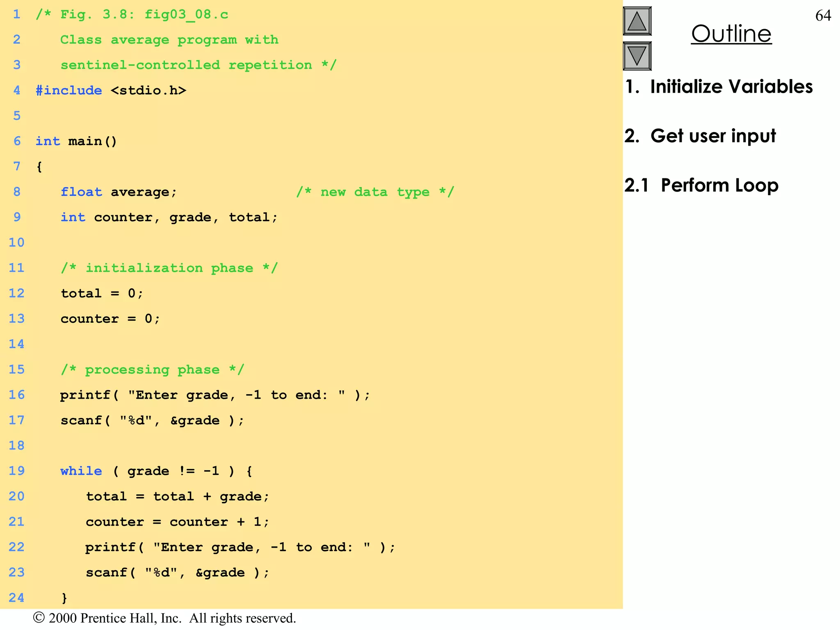Image resolution: width=840 pixels, height=630 pixels.
Task: Click the printf statement on line 22
Action: point(240,548)
